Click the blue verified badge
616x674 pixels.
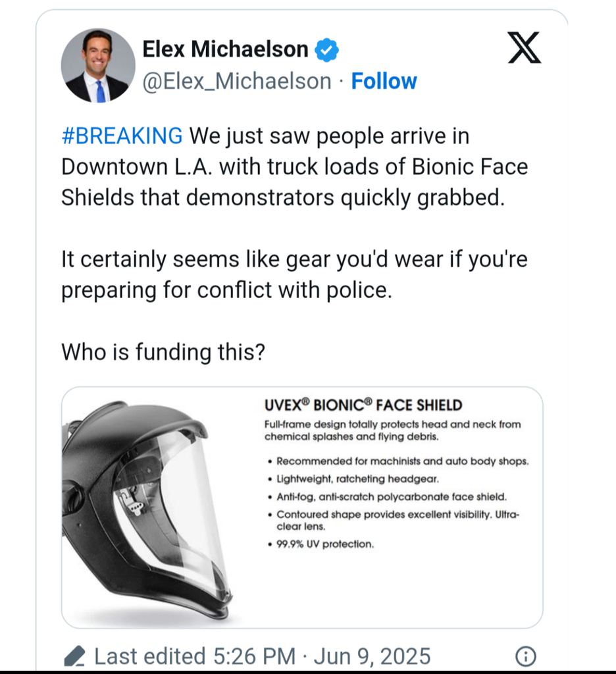pyautogui.click(x=328, y=49)
